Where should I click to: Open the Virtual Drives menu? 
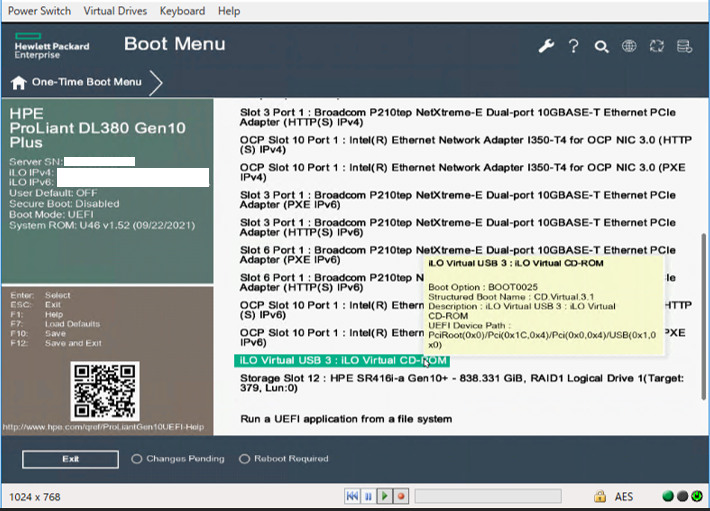click(115, 11)
